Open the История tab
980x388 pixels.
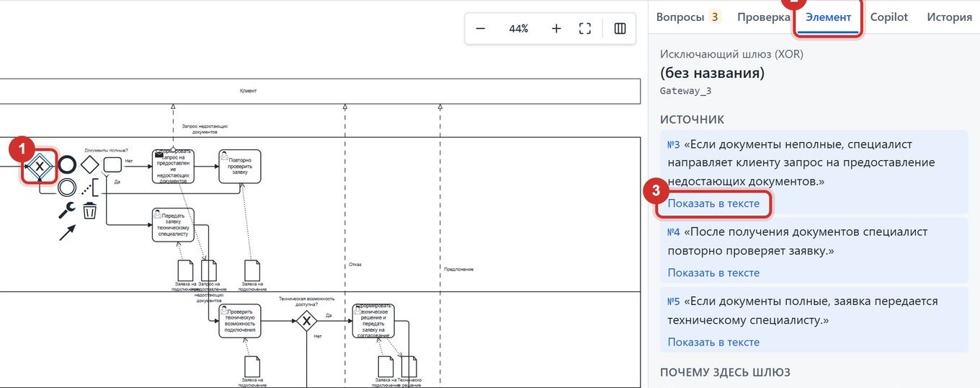[950, 17]
